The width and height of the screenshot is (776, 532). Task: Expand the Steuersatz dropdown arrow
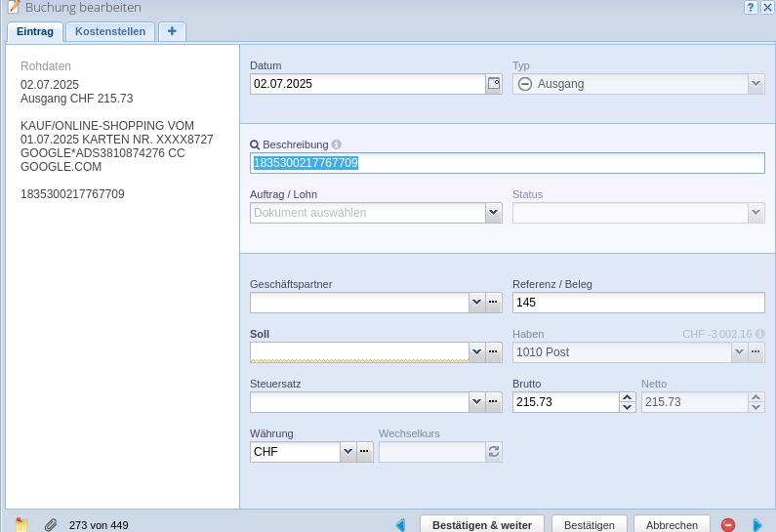click(x=477, y=402)
